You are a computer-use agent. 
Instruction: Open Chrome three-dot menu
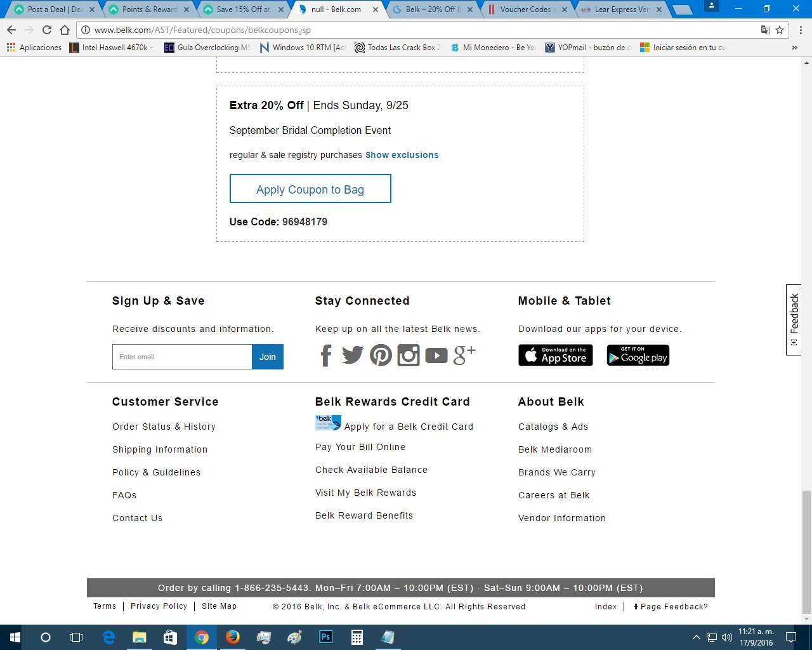[801, 30]
